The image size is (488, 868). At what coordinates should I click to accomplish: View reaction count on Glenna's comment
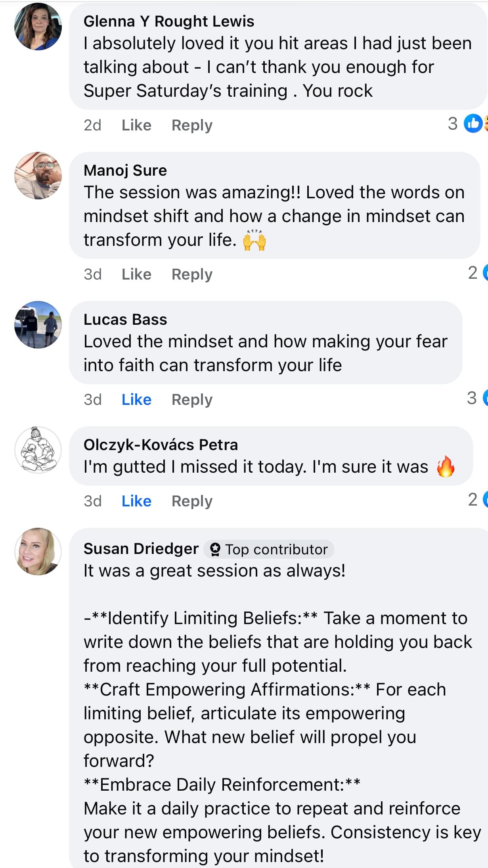(x=453, y=124)
